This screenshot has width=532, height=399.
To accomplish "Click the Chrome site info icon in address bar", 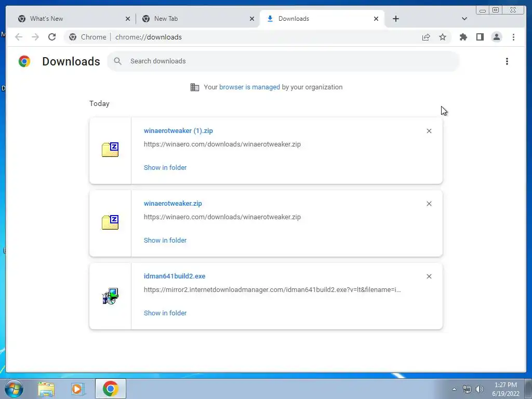I will pos(73,37).
